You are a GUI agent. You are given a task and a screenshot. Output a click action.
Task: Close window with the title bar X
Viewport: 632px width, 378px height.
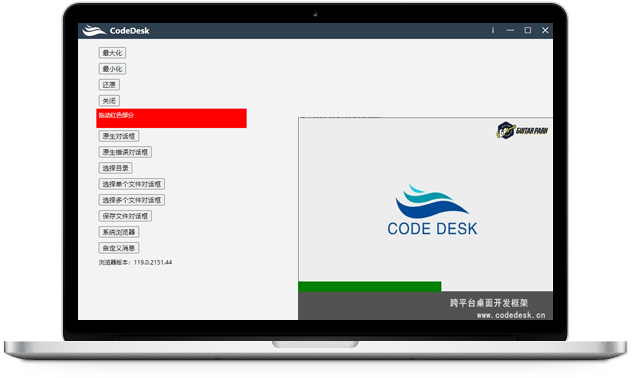pos(545,30)
